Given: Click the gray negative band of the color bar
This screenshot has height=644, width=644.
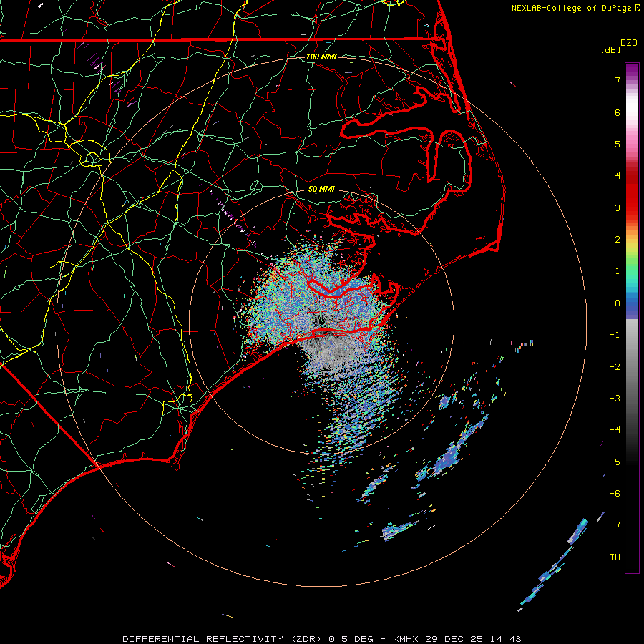Looking at the screenshot, I should tap(632, 361).
